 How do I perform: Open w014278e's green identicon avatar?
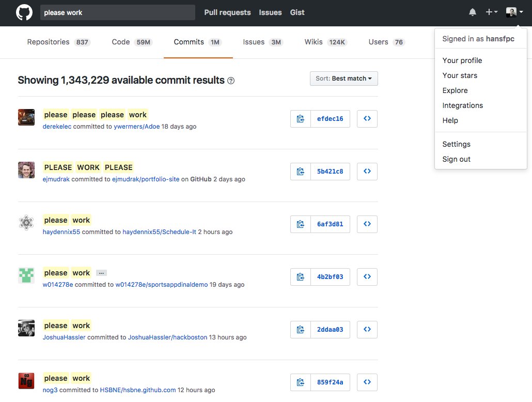[x=26, y=275]
